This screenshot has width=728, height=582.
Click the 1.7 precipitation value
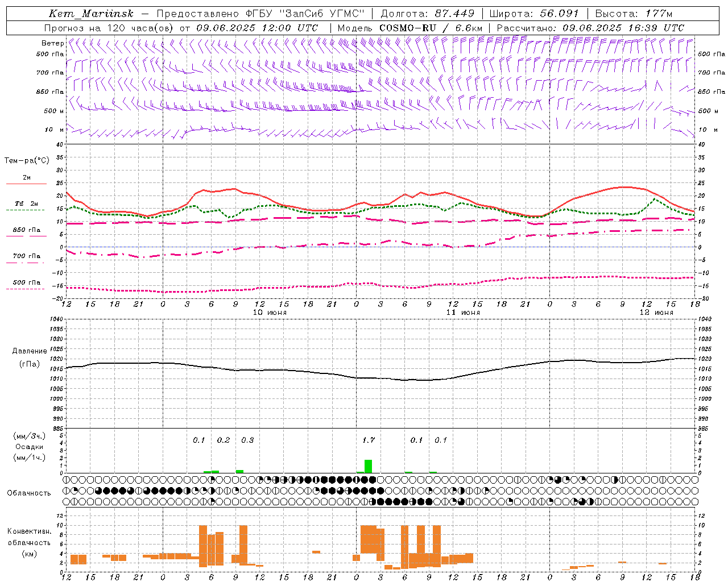pos(369,440)
